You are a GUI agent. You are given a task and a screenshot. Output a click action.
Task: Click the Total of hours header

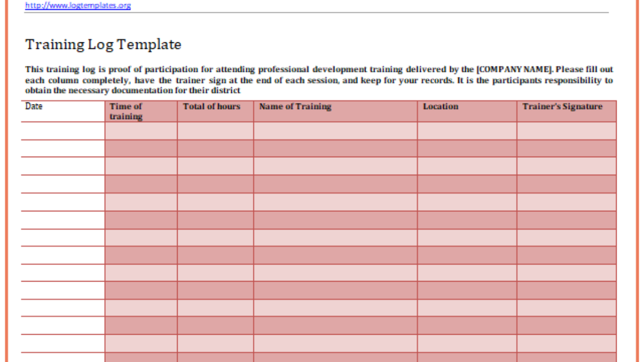(x=211, y=106)
